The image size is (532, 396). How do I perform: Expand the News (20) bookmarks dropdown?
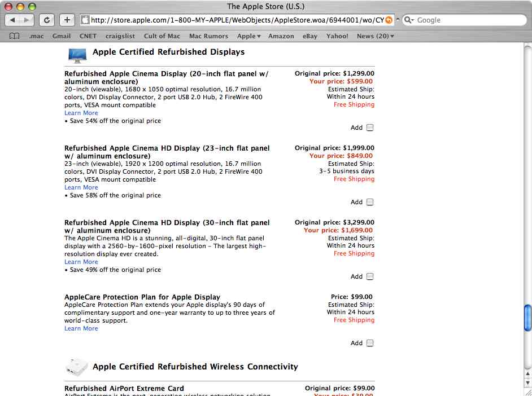pyautogui.click(x=375, y=36)
